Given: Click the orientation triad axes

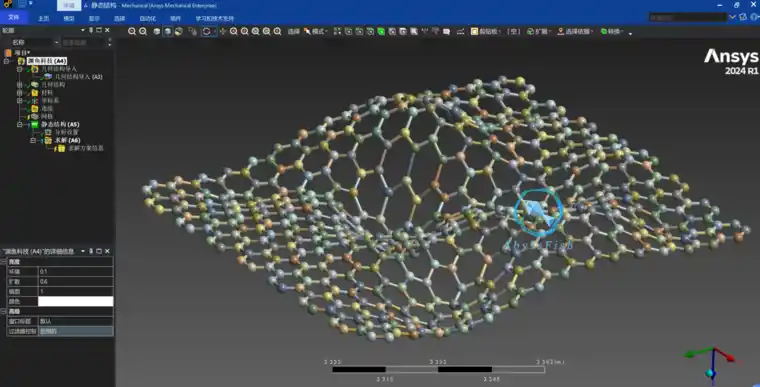Looking at the screenshot, I should (711, 364).
